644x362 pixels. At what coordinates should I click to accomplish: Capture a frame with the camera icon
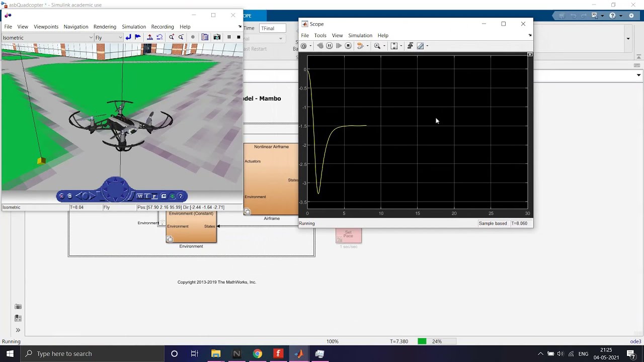[217, 37]
